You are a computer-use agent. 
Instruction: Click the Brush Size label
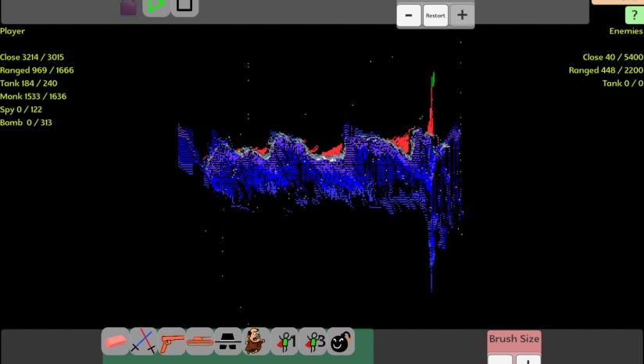coord(514,339)
